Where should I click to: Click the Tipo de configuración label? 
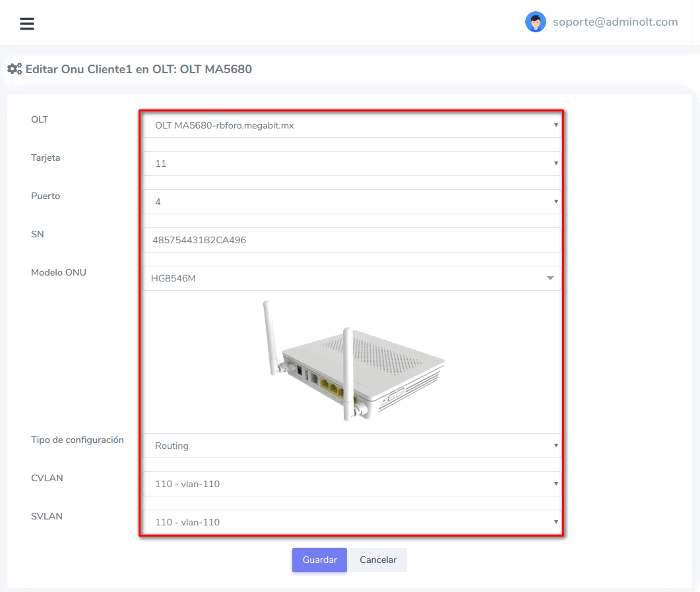[x=77, y=440]
